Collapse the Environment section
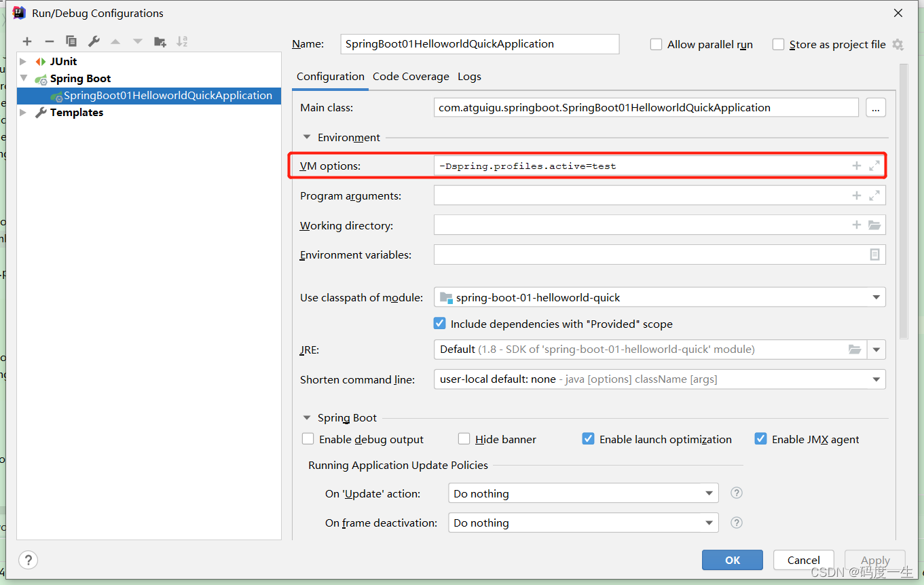Image resolution: width=924 pixels, height=585 pixels. (307, 138)
